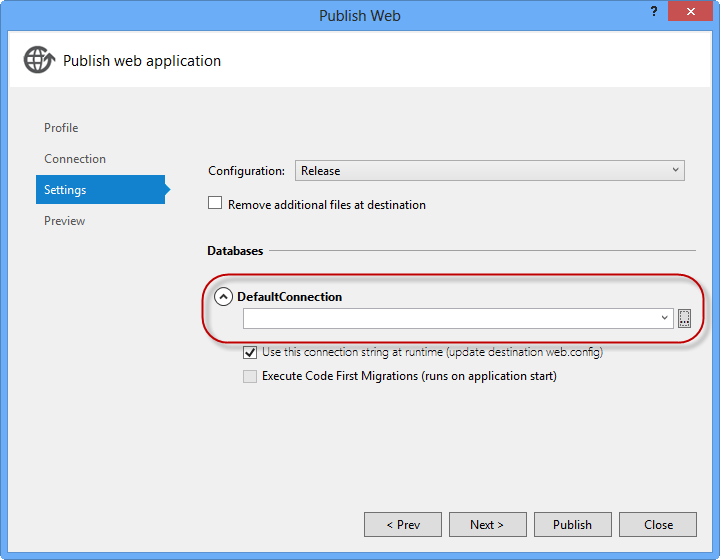
Task: Open connection string builder ellipsis button
Action: [x=685, y=318]
